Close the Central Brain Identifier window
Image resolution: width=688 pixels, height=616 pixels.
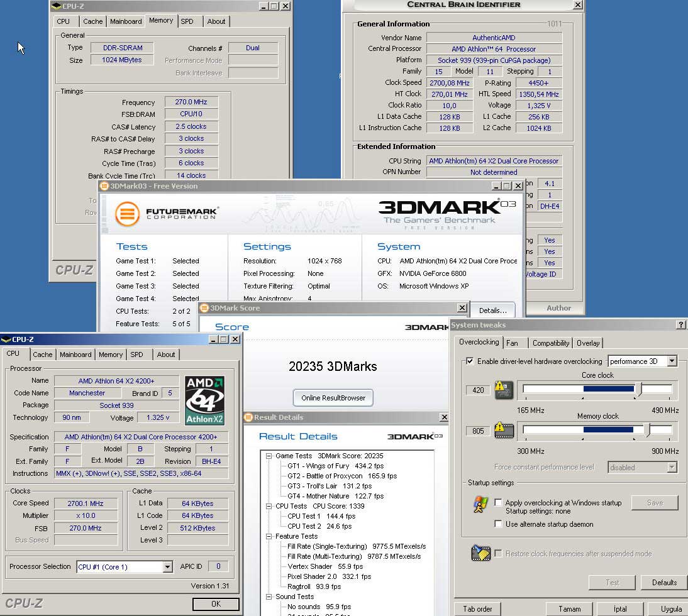pos(578,5)
